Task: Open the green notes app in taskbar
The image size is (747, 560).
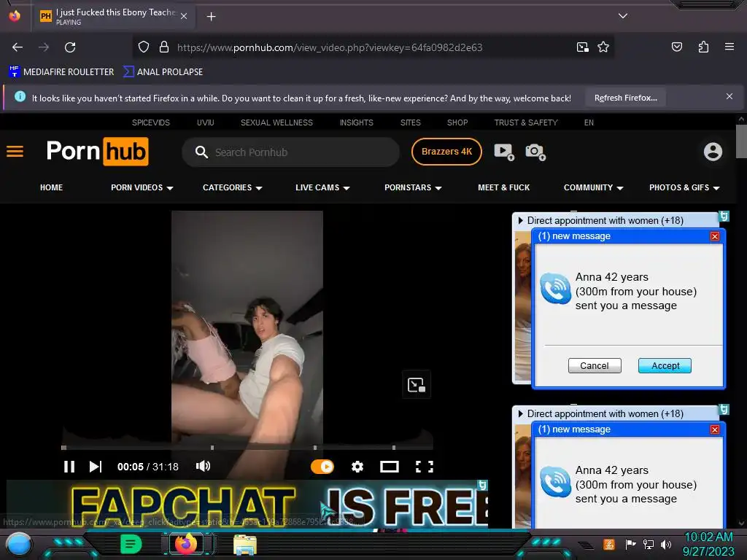Action: pos(131,544)
